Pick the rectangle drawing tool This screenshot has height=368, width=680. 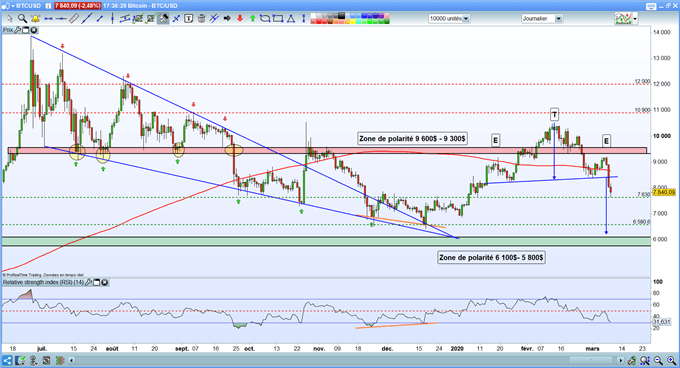click(278, 19)
